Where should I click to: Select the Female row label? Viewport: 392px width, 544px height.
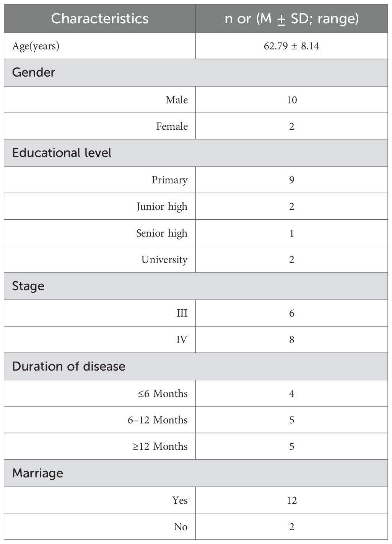pyautogui.click(x=172, y=126)
